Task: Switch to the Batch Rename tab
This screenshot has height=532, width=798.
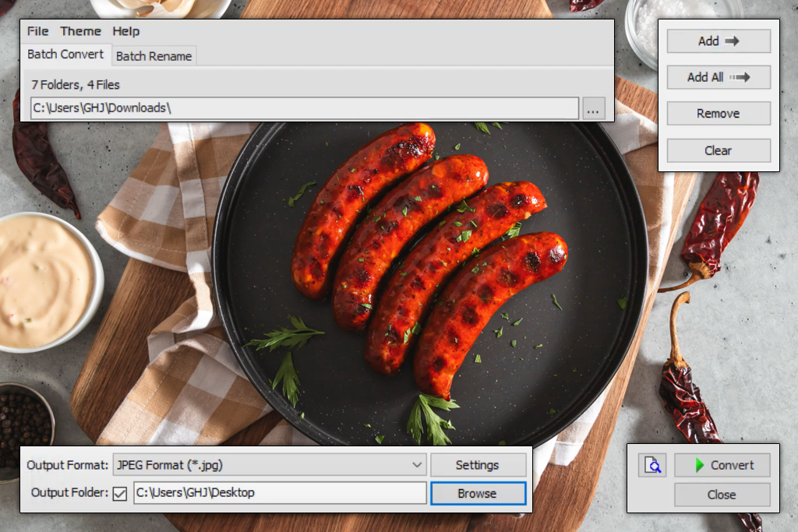Action: (154, 56)
